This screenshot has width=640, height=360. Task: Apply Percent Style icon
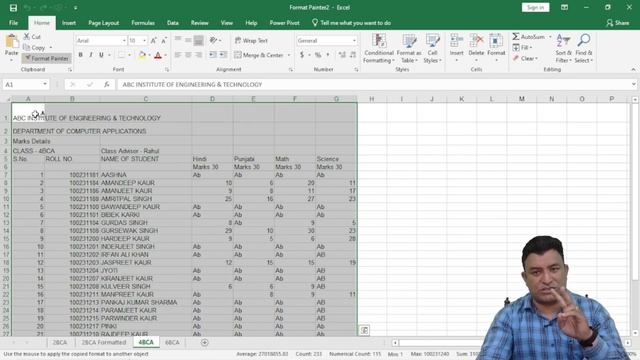(x=318, y=55)
